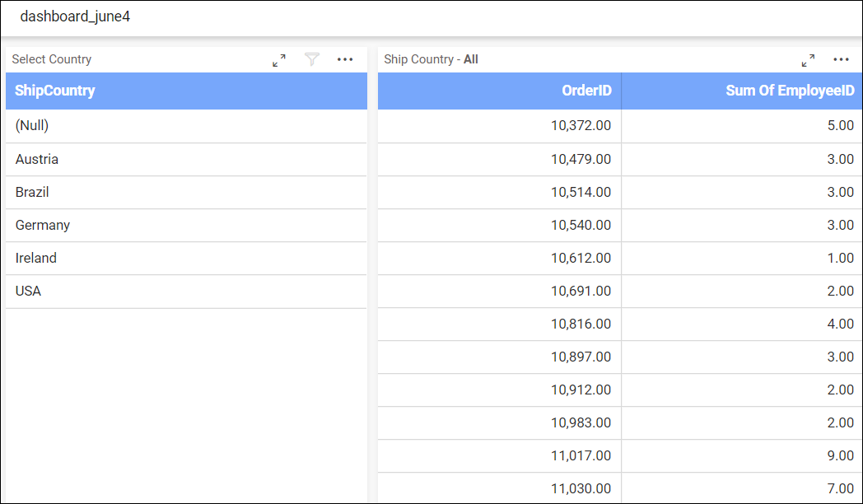Image resolution: width=863 pixels, height=504 pixels.
Task: Click OrderID 10,912.00 cell
Action: click(581, 390)
